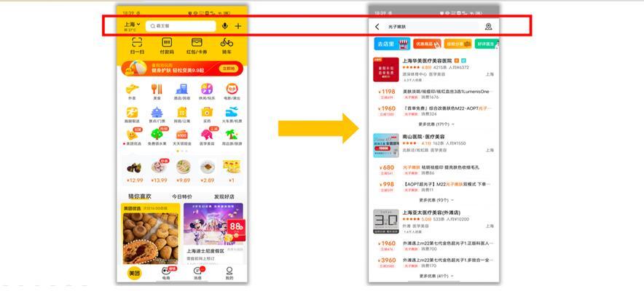Expand 更多优惠 (41个)
Image resolution: width=644 pixels, height=291 pixels.
[436, 276]
